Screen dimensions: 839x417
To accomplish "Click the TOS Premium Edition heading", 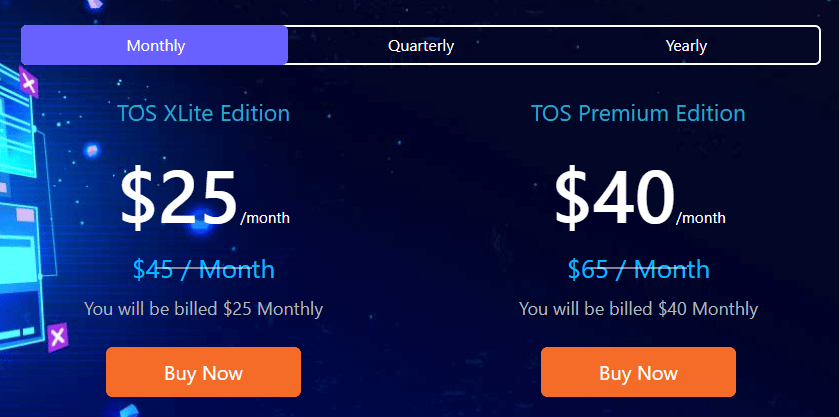I will [x=638, y=113].
